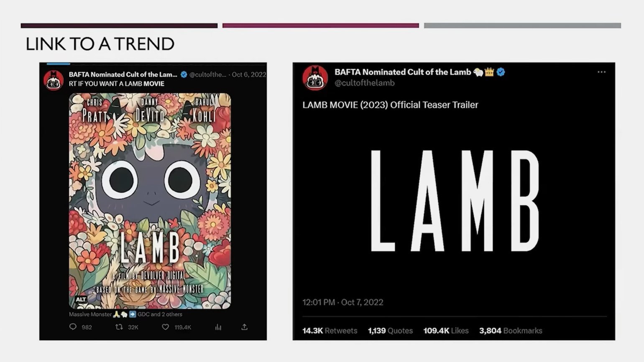View the 14.3K Retweets list

tap(330, 331)
